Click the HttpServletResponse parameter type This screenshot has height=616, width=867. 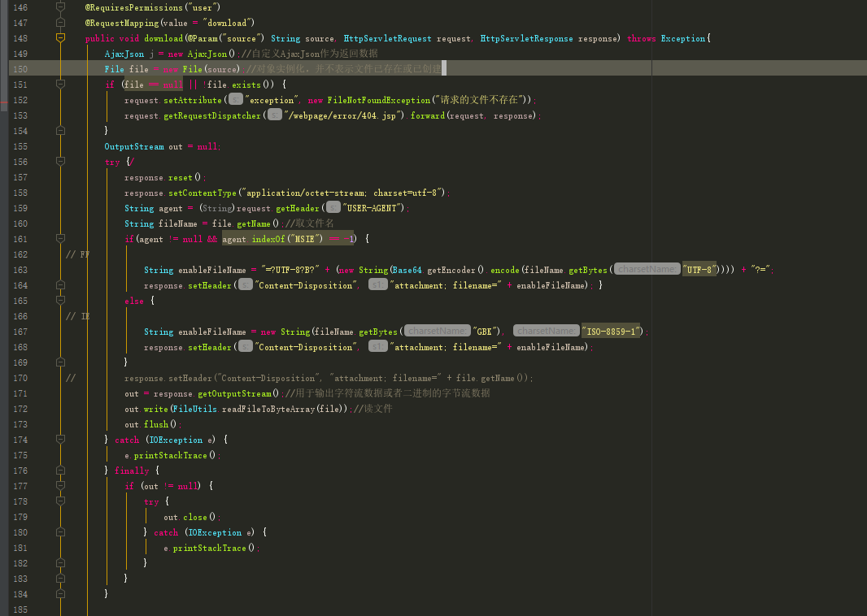[x=526, y=39]
